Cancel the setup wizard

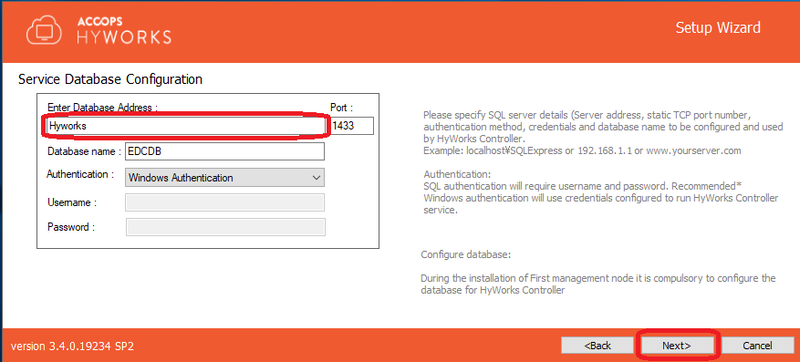[x=757, y=345]
